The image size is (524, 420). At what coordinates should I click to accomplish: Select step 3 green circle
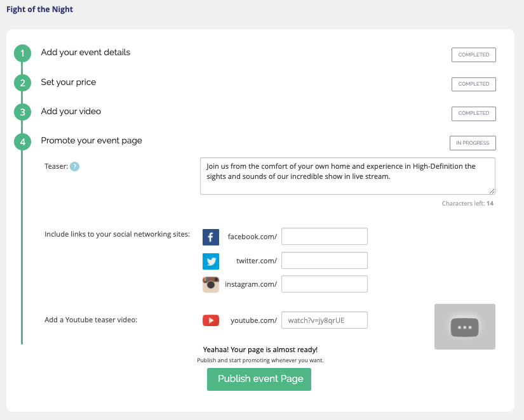pyautogui.click(x=22, y=112)
